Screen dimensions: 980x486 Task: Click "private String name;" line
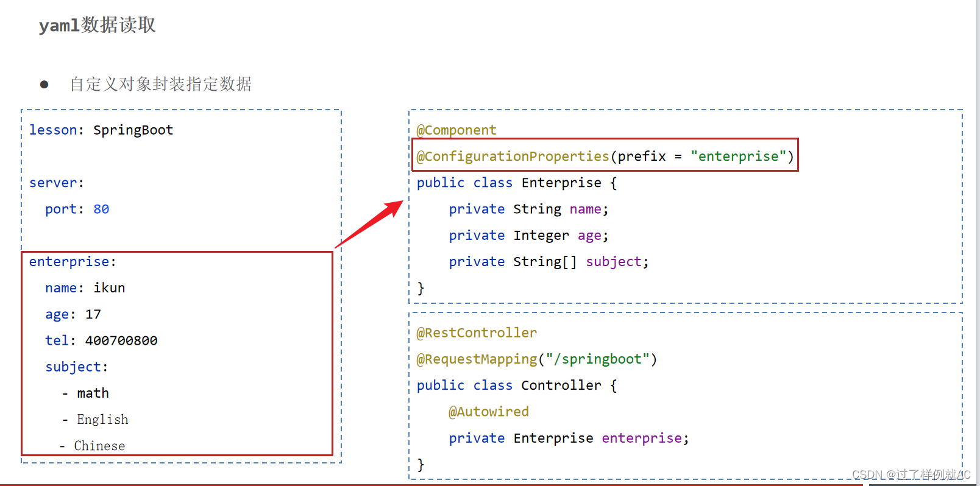528,209
